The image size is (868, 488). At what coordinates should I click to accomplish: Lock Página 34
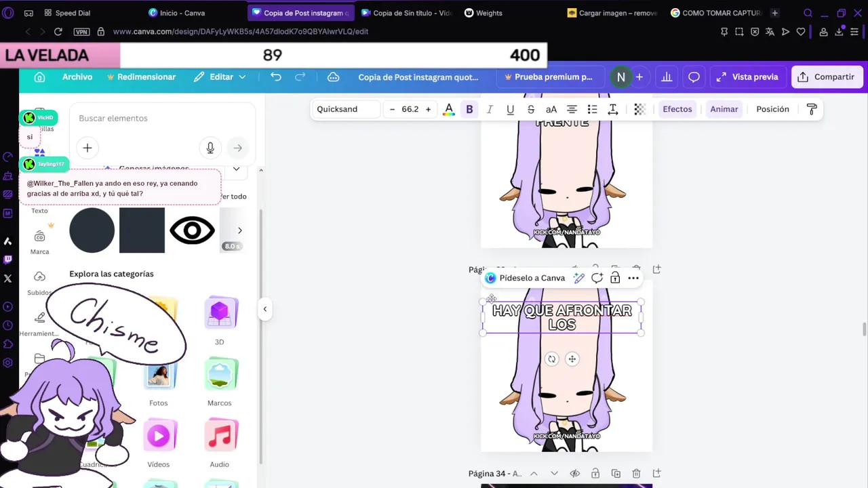pos(595,474)
